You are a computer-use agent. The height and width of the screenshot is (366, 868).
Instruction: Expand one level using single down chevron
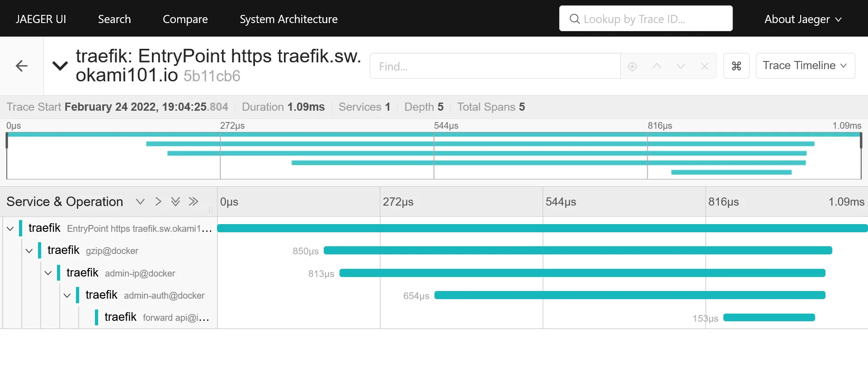140,202
